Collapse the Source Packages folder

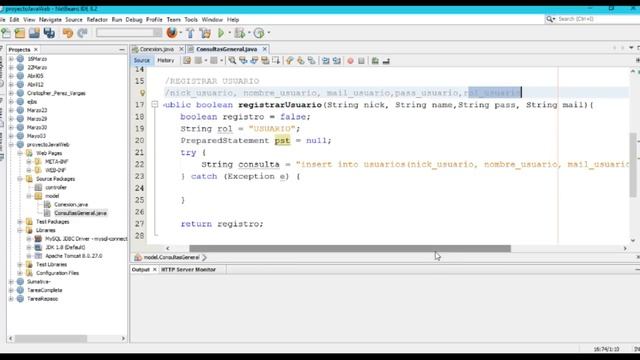point(20,179)
